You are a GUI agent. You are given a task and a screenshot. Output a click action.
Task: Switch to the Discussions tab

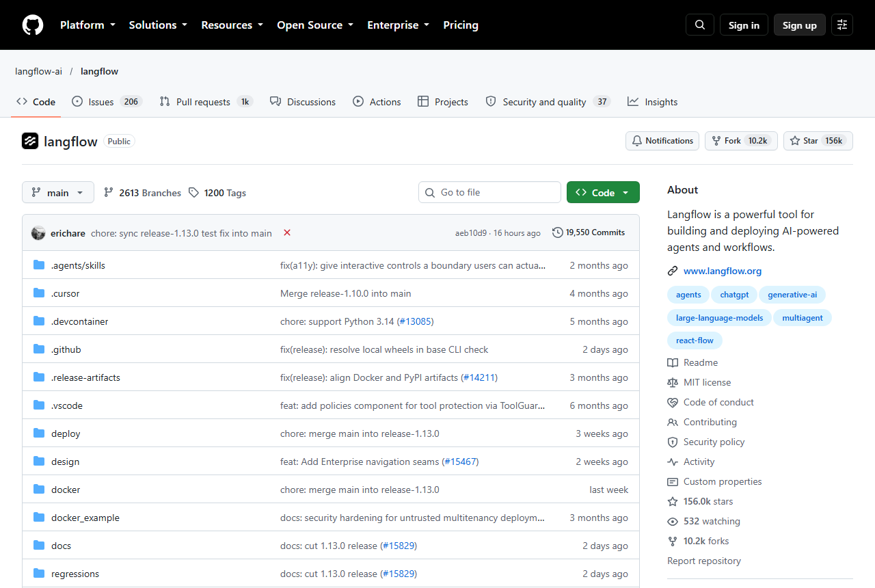tap(303, 102)
